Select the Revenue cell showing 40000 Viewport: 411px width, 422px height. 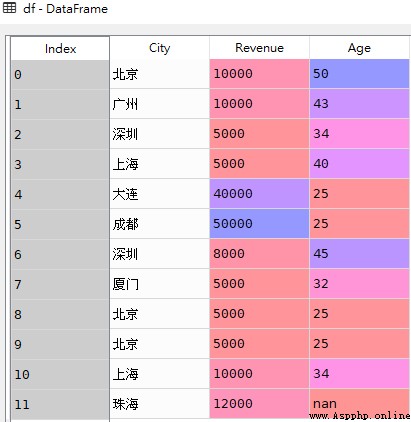259,194
